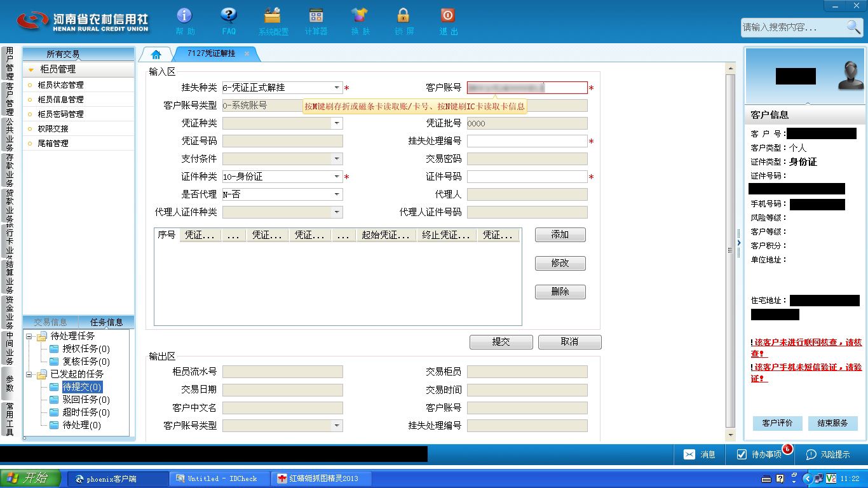
Task: Show 风险提示 risk alerts
Action: [828, 454]
